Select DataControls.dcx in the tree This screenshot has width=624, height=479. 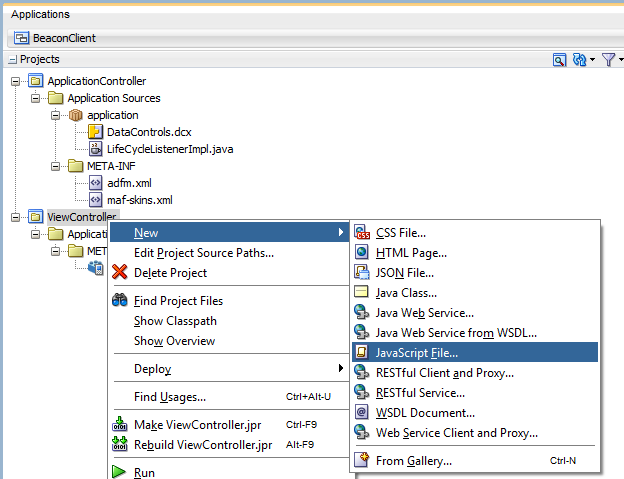coord(149,132)
